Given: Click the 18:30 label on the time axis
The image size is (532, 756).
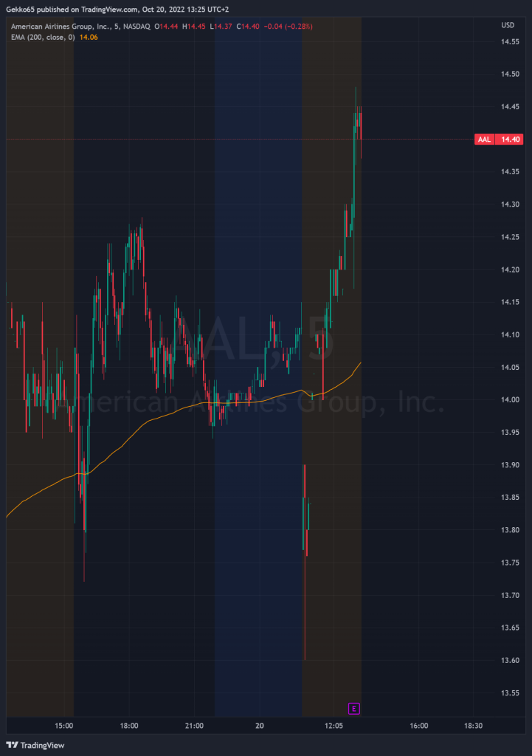Looking at the screenshot, I should (473, 726).
